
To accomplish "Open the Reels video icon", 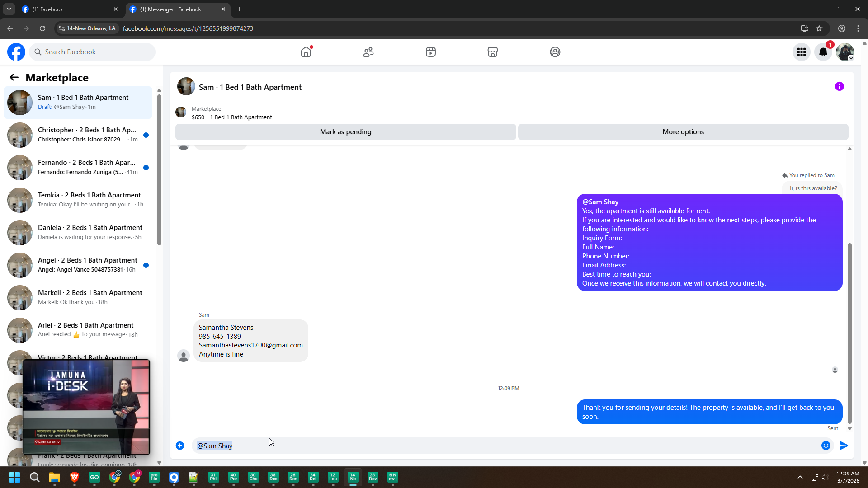I will tap(430, 52).
